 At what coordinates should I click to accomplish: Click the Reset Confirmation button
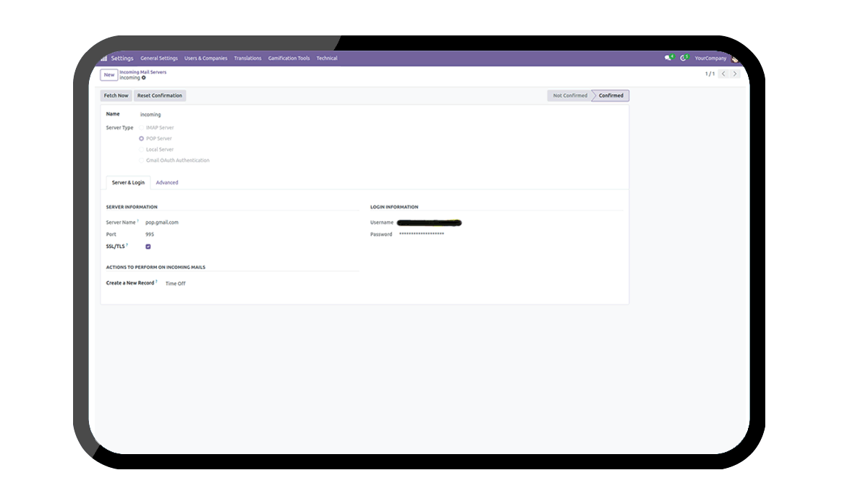(160, 95)
